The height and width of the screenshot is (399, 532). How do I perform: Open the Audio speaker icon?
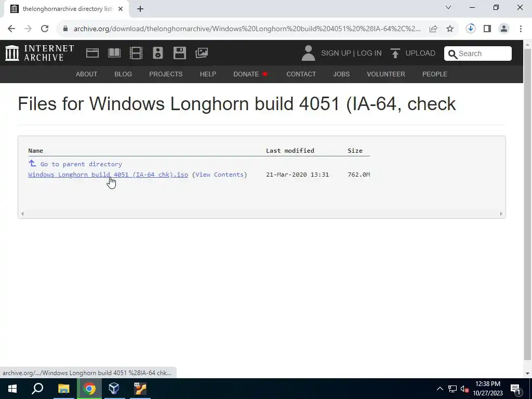coord(158,53)
